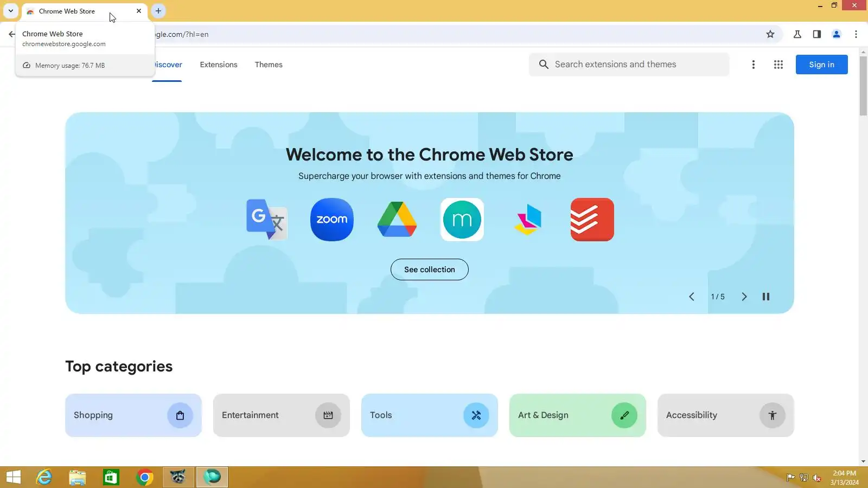Screen dimensions: 868x488
Task: Go back with the browser back arrow
Action: (x=11, y=34)
